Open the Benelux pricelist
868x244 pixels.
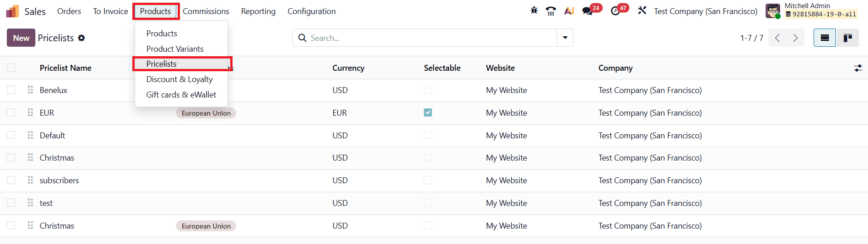point(53,90)
